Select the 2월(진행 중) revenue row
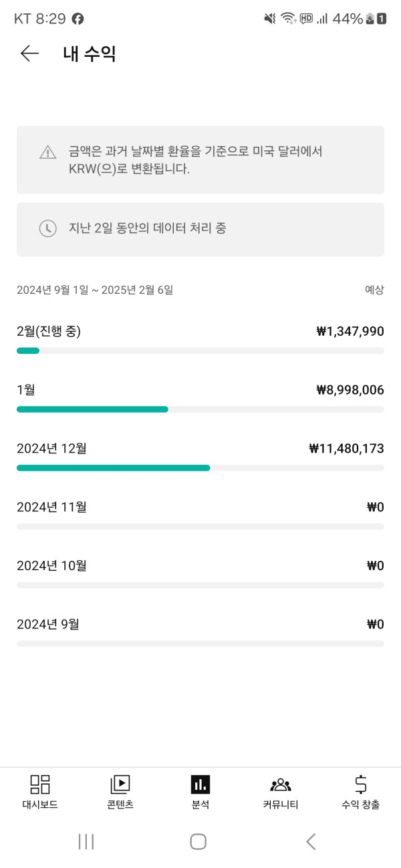Image resolution: width=401 pixels, height=868 pixels. (x=200, y=332)
